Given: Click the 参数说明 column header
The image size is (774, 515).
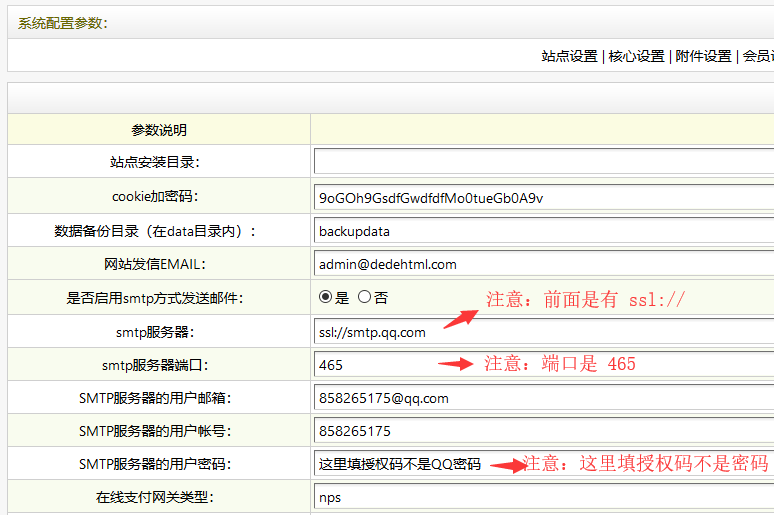Looking at the screenshot, I should click(x=159, y=130).
